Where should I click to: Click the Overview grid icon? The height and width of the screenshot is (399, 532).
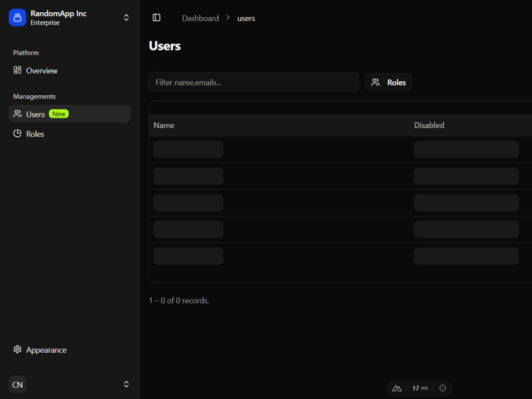pyautogui.click(x=18, y=70)
